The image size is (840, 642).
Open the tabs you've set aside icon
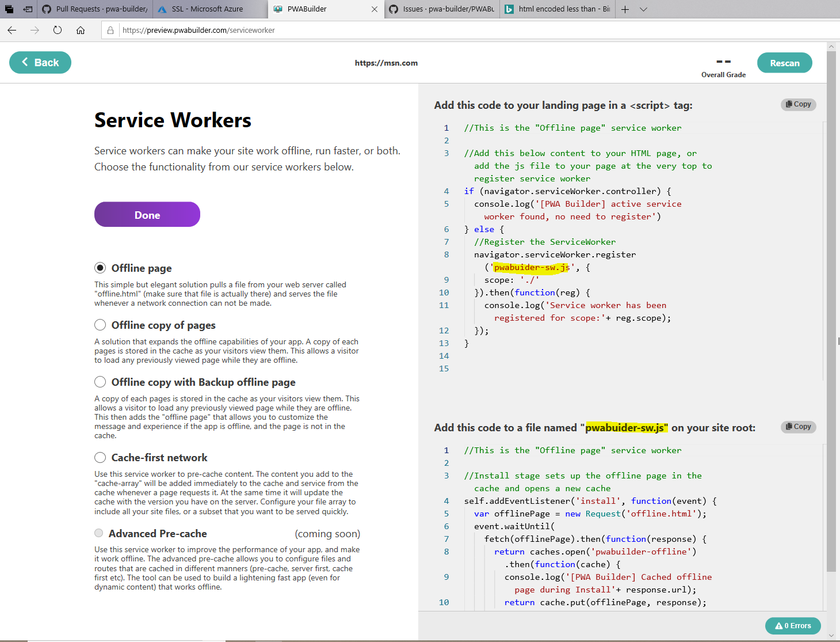pos(9,9)
